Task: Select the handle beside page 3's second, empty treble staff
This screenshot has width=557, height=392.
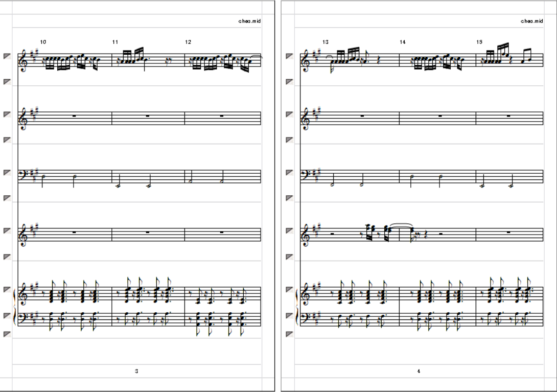Action: click(x=7, y=114)
